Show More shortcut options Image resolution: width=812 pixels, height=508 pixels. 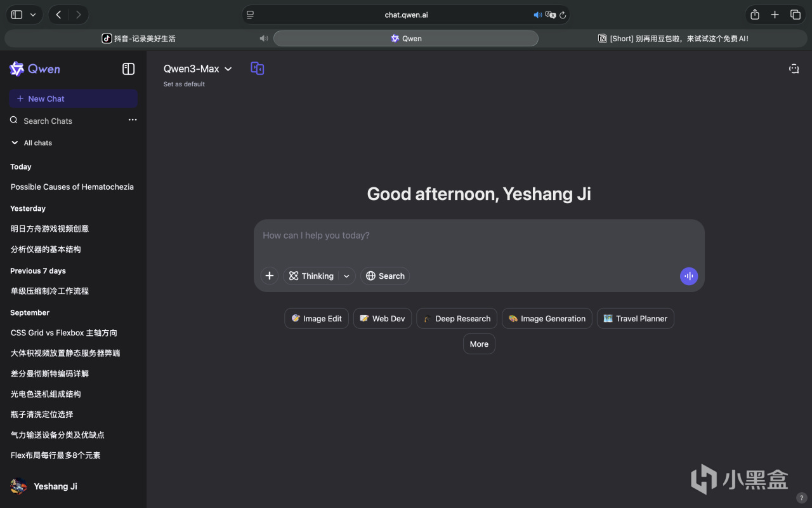(479, 344)
